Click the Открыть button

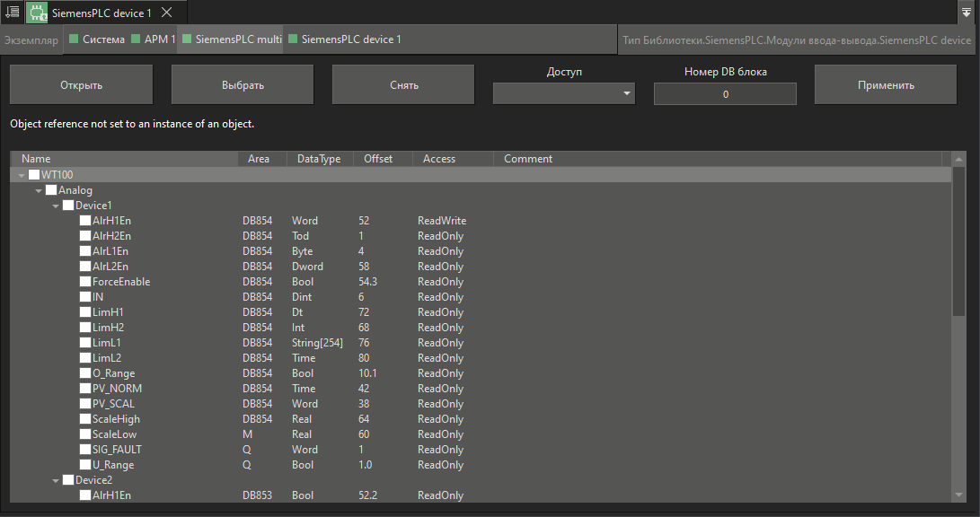click(x=81, y=85)
